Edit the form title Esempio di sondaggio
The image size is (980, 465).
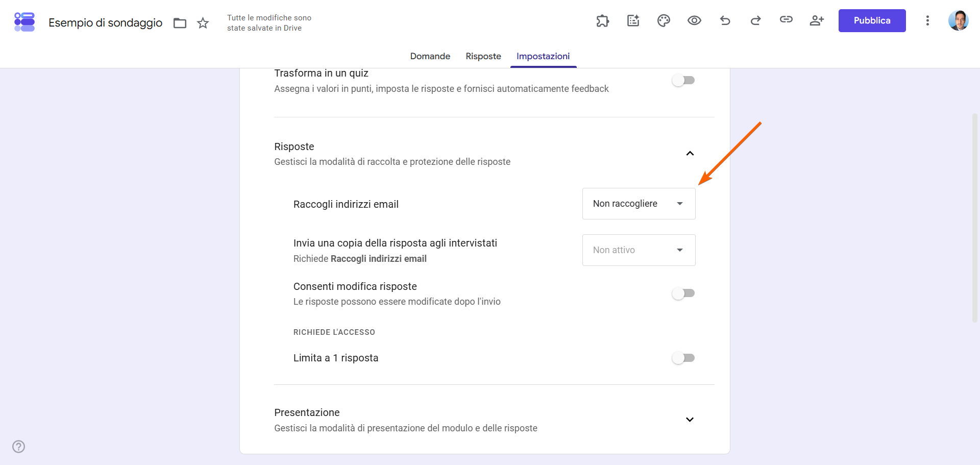pyautogui.click(x=106, y=23)
